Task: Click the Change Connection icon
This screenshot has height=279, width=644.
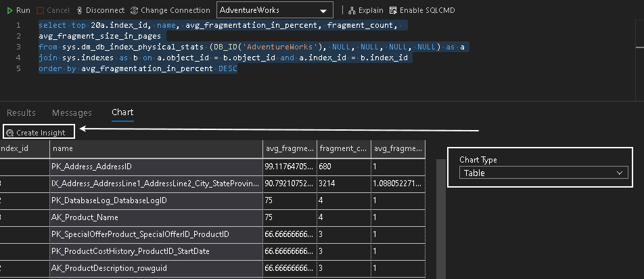Action: coord(134,10)
